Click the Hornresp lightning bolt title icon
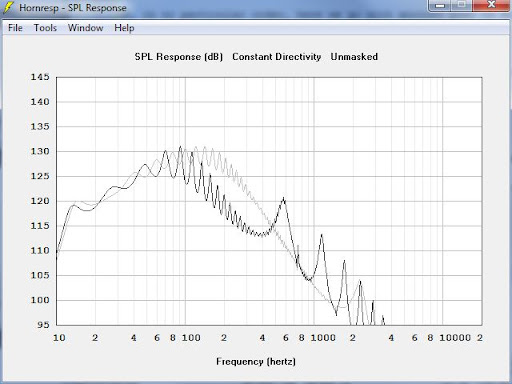512x384 pixels. [9, 7]
